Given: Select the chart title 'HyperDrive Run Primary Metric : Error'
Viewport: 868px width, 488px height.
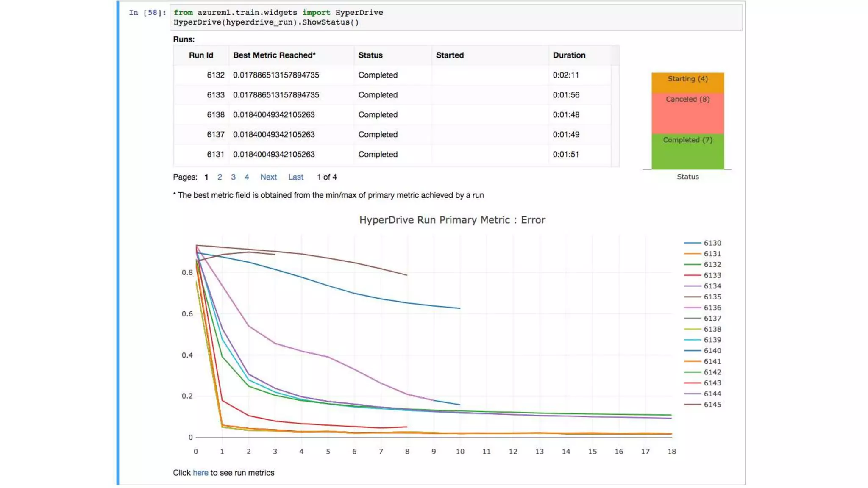Looking at the screenshot, I should [x=452, y=220].
